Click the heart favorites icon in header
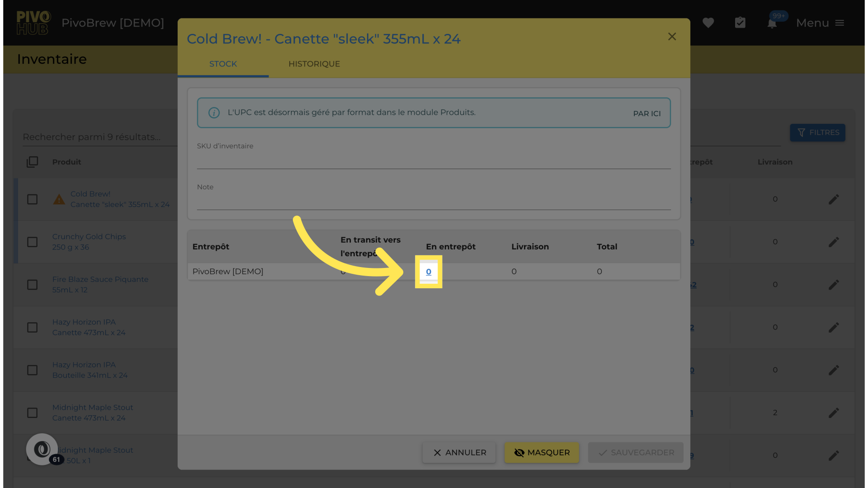Viewport: 868px width, 488px height. (708, 23)
